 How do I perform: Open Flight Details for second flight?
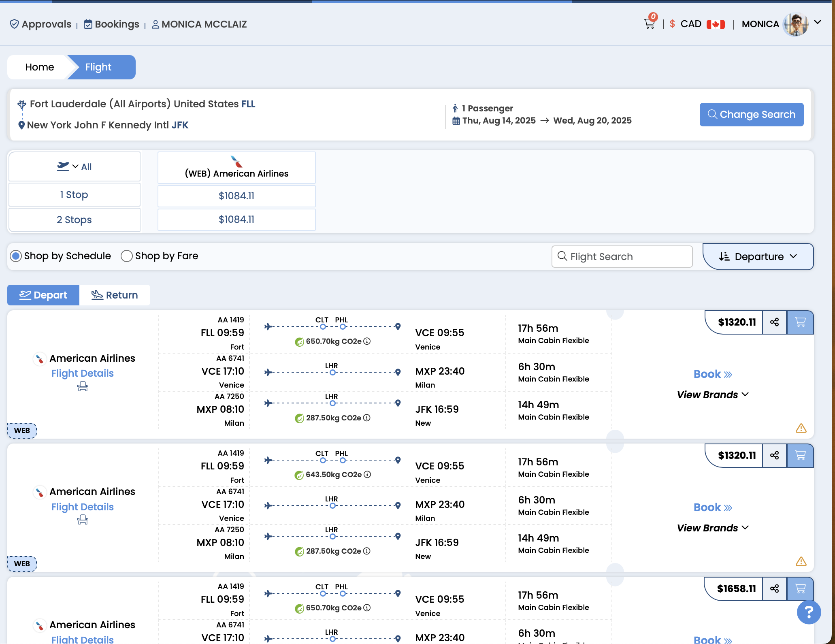(83, 507)
